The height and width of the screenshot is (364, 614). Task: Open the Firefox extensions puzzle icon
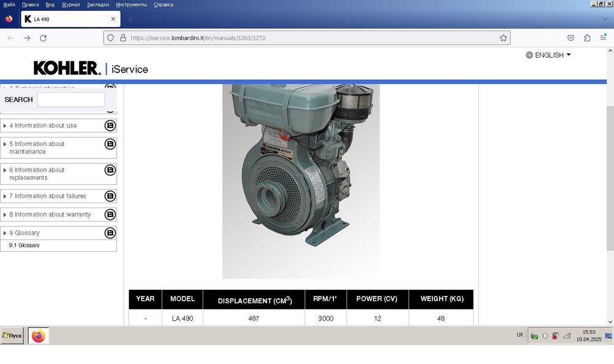(x=587, y=37)
